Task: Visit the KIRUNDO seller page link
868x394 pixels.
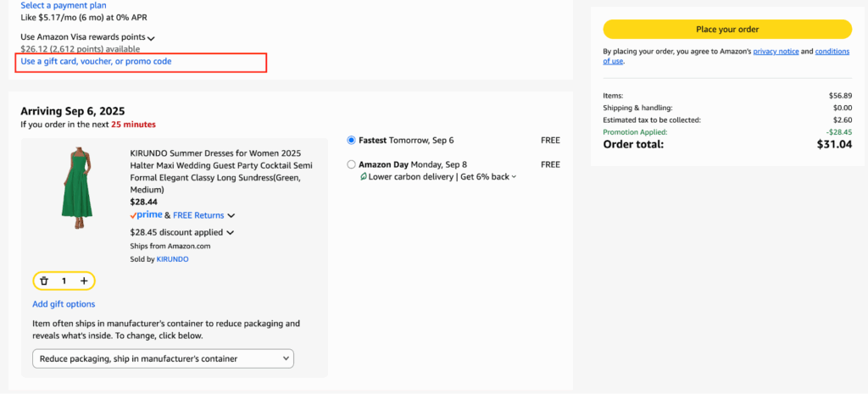Action: coord(172,259)
